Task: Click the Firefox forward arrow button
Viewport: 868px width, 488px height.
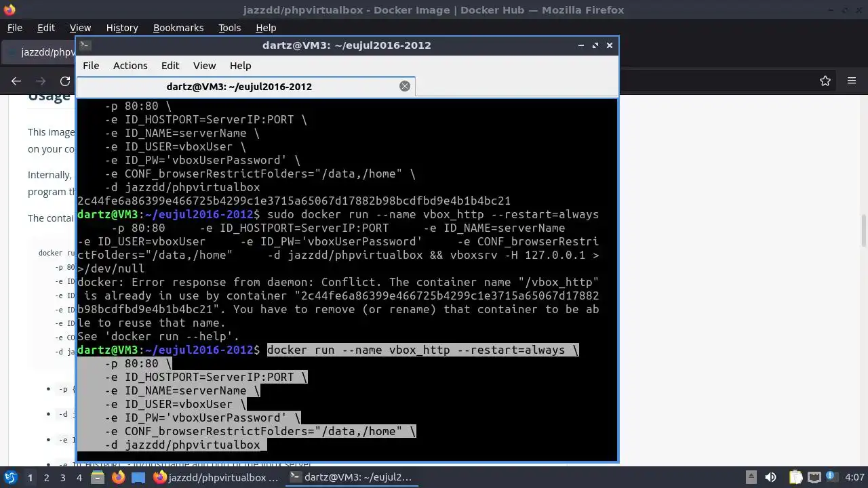Action: tap(41, 81)
